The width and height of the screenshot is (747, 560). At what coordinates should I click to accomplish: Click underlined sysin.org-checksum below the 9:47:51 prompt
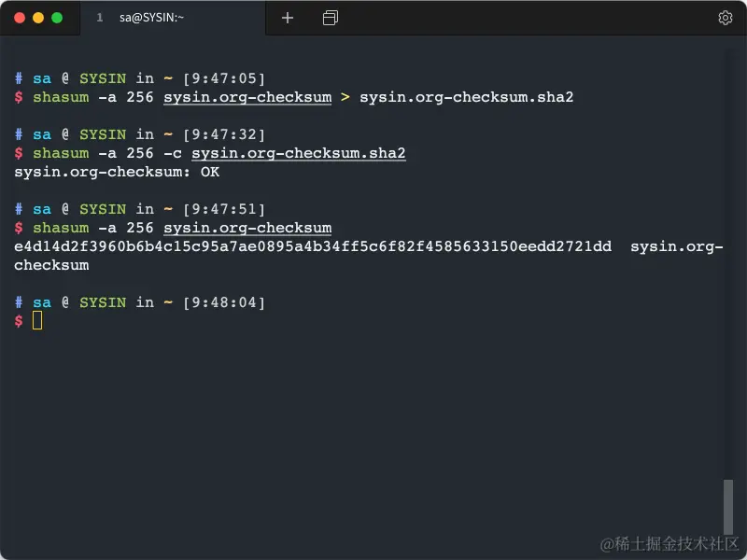[247, 228]
